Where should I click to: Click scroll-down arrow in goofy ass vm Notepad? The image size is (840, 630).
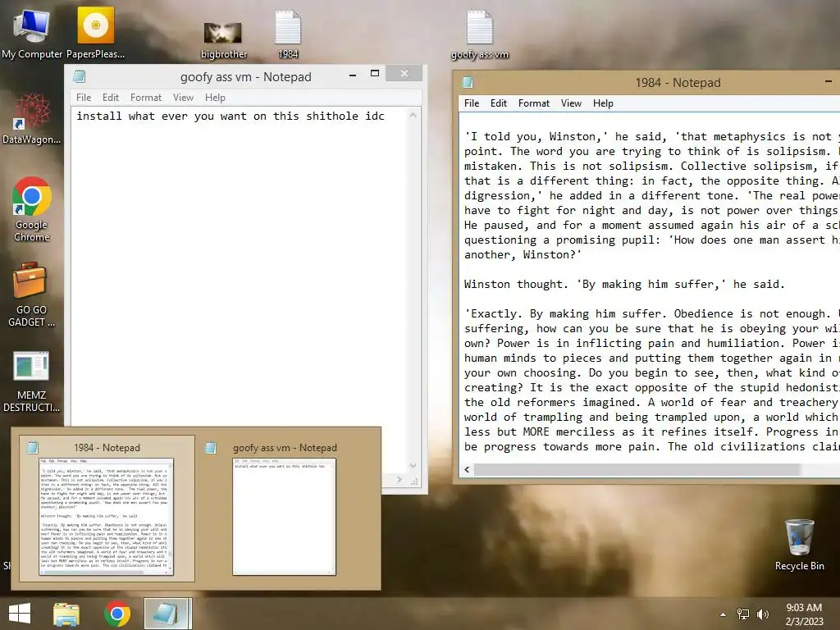coord(413,466)
